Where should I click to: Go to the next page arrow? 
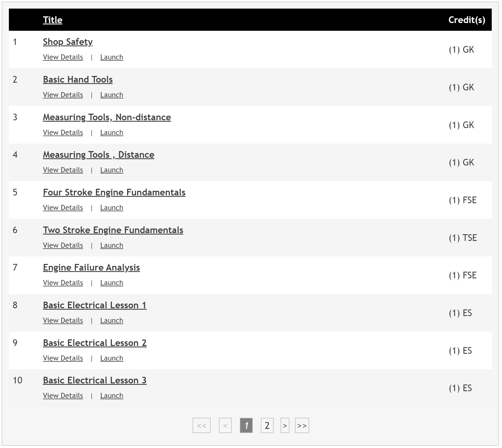pos(285,425)
